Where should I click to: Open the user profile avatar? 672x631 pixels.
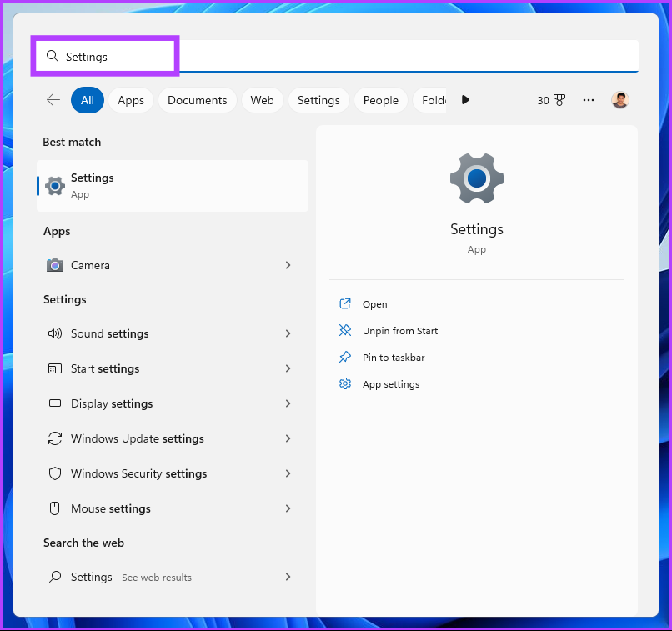tap(619, 100)
